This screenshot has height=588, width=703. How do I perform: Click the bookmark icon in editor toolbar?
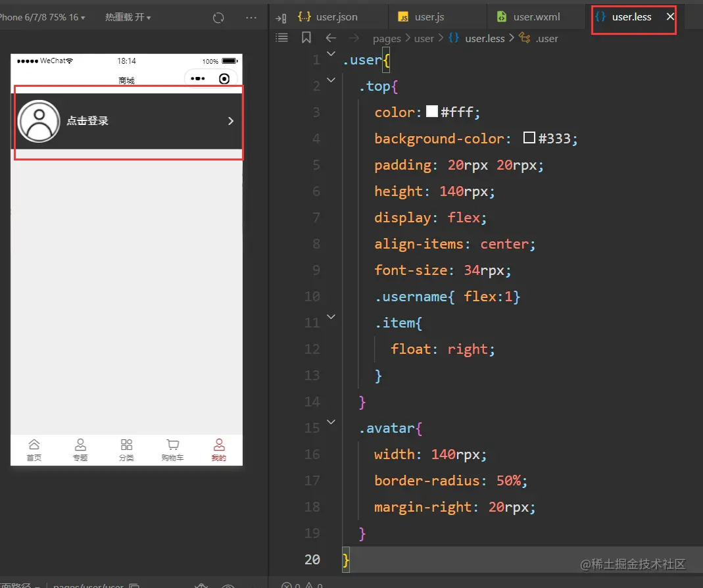pyautogui.click(x=306, y=37)
